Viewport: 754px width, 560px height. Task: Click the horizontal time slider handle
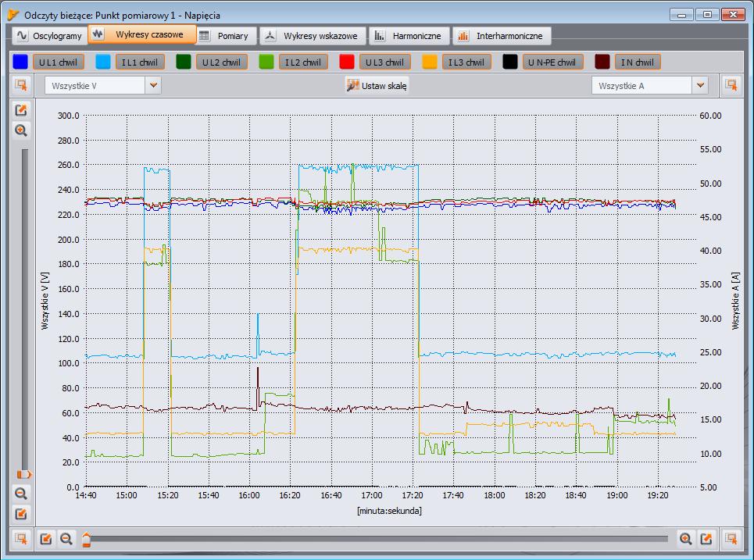coord(86,539)
